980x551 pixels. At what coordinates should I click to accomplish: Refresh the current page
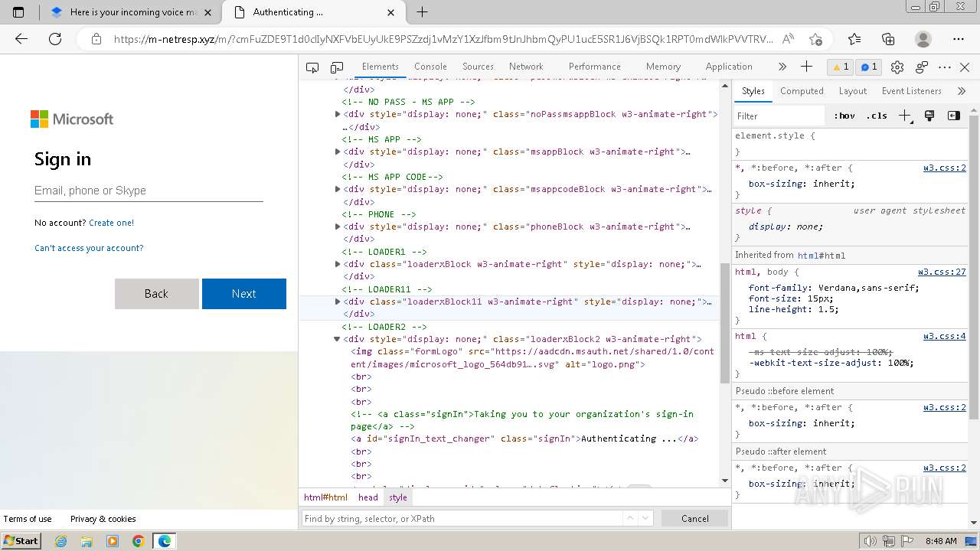[x=55, y=39]
